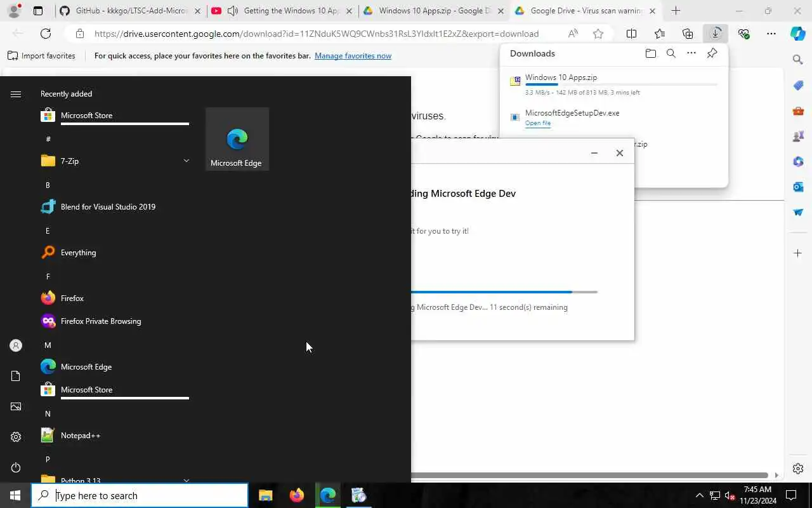Click Windows 10 Apps.zip download progress bar

click(x=621, y=84)
